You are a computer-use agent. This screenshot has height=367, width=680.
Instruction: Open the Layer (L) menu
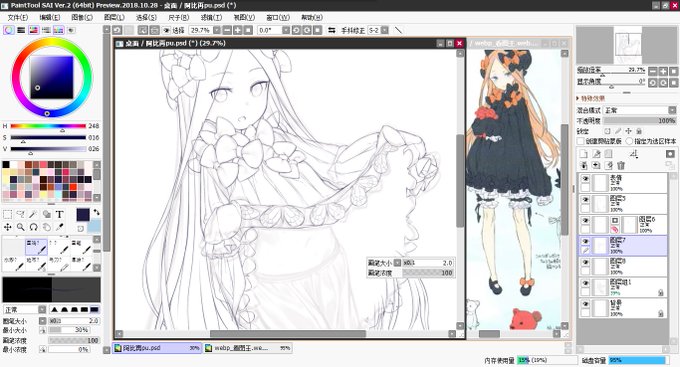tap(114, 17)
